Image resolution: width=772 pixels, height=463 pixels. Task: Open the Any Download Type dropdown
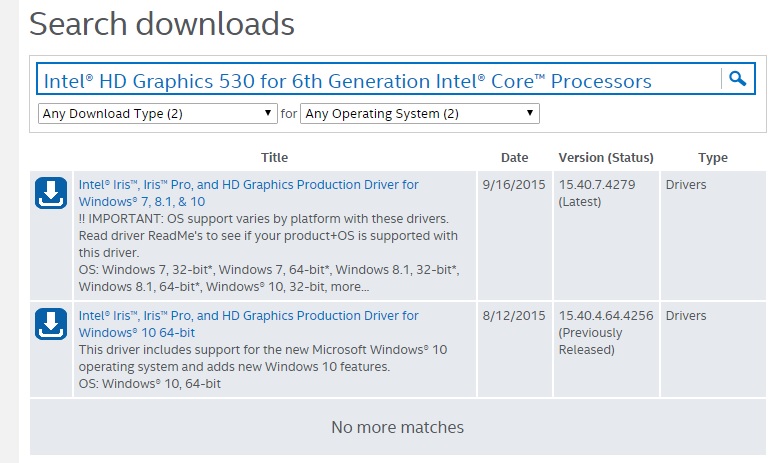coord(157,114)
